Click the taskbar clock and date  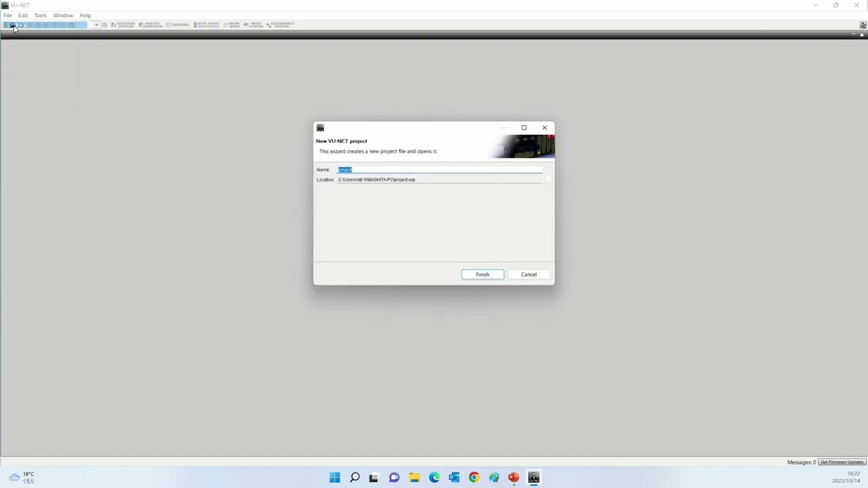pos(848,477)
